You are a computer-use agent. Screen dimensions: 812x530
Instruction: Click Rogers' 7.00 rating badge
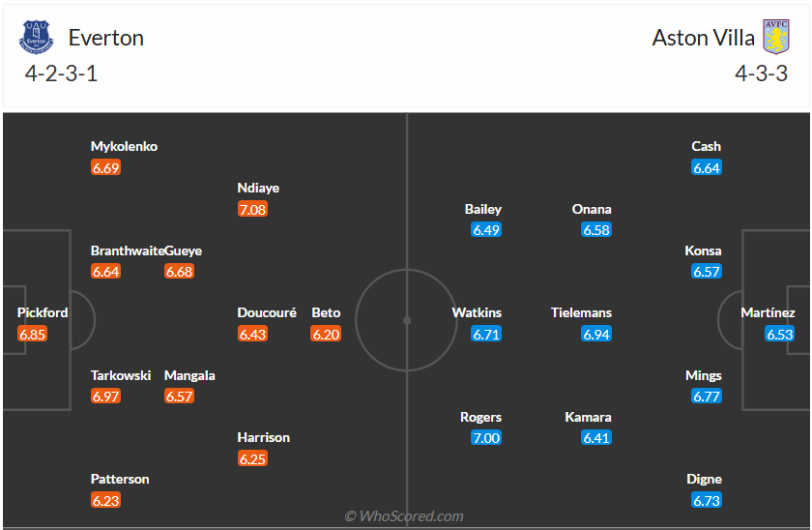(486, 438)
